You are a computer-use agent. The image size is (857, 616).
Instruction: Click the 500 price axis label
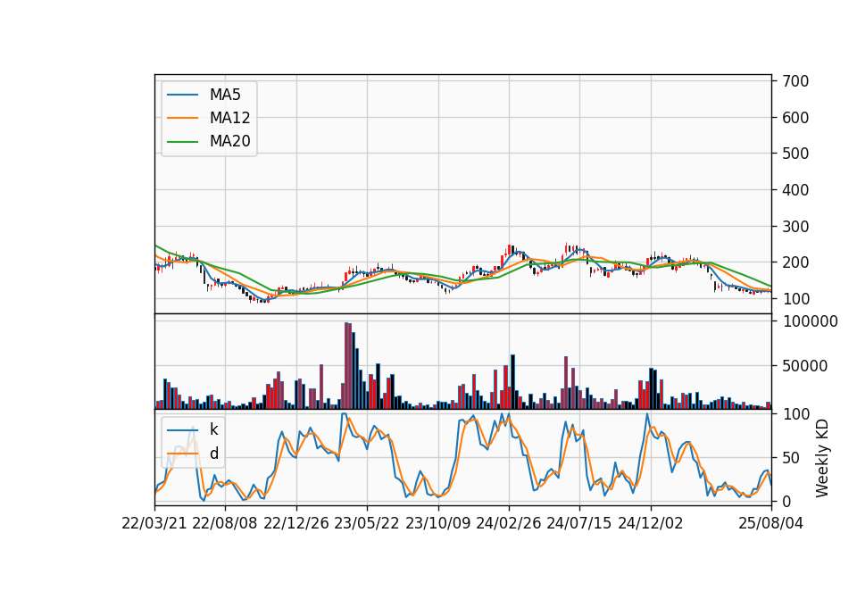pyautogui.click(x=795, y=154)
